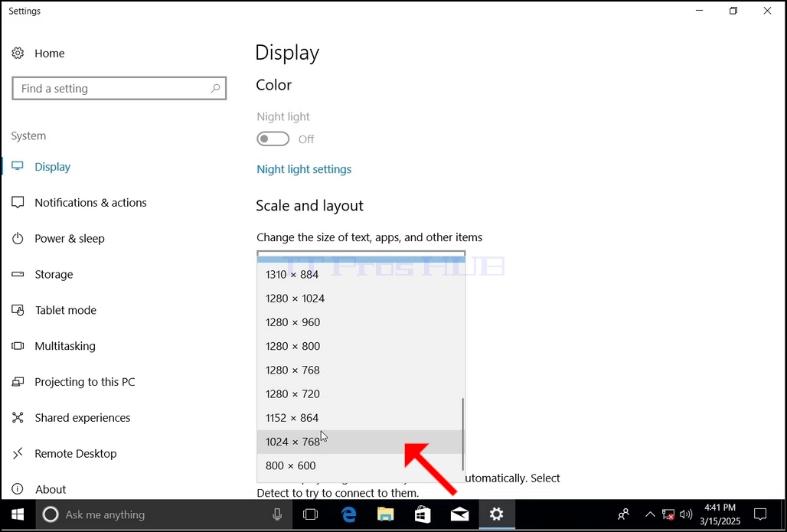Open Task View icon on taskbar
787x532 pixels.
[x=311, y=514]
